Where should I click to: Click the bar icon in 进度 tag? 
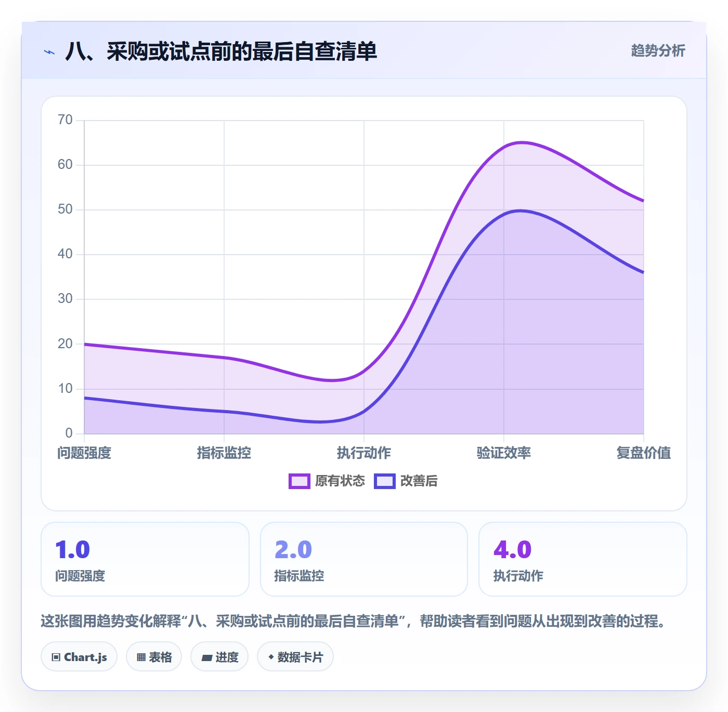(x=206, y=658)
